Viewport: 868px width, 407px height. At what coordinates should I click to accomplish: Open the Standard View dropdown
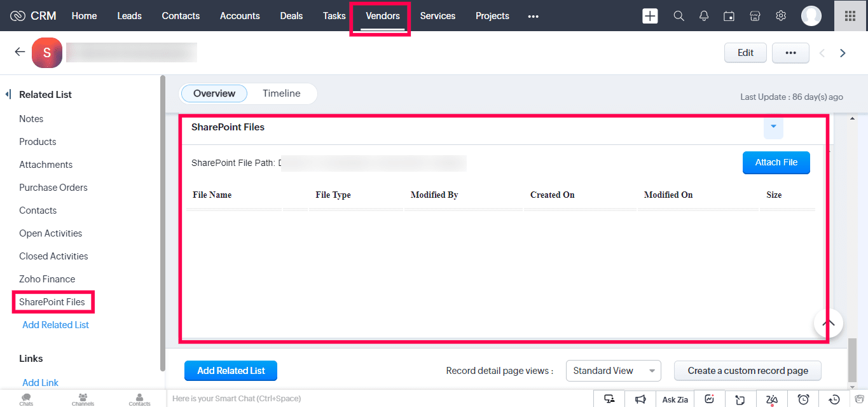(x=614, y=371)
